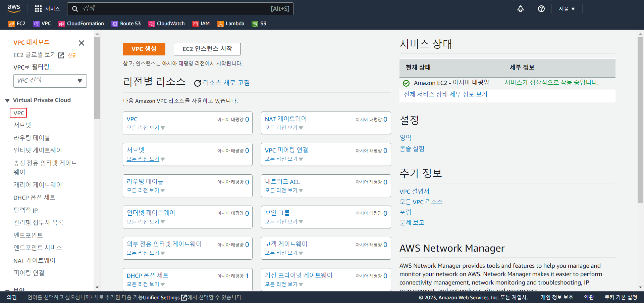Focus the top search input field
644x303 pixels.
[180, 9]
